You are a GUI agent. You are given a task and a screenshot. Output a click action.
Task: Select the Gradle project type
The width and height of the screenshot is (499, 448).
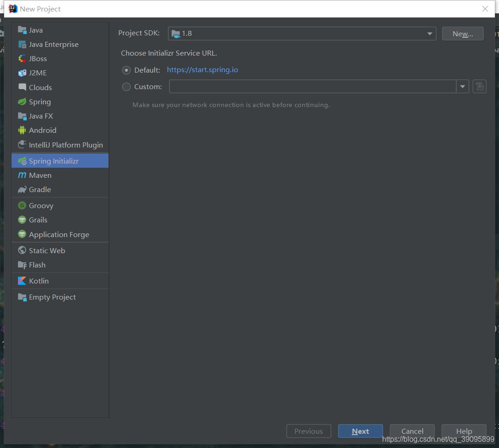(60, 189)
